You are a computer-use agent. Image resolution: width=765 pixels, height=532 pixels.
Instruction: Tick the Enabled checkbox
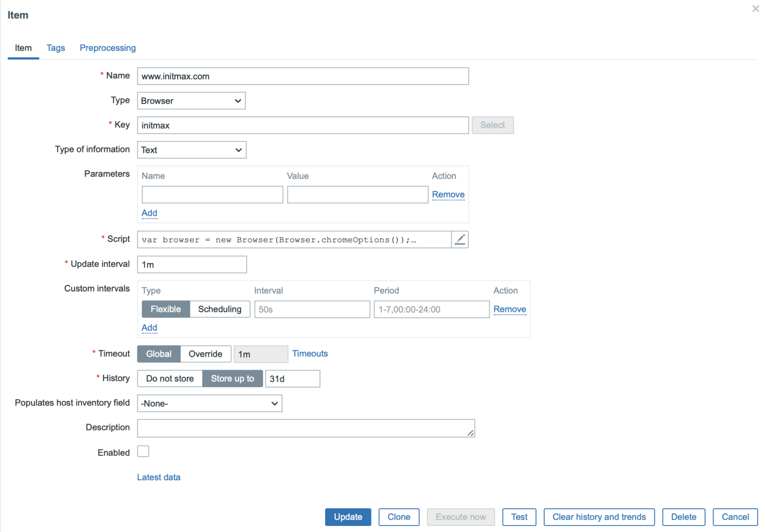(x=143, y=452)
